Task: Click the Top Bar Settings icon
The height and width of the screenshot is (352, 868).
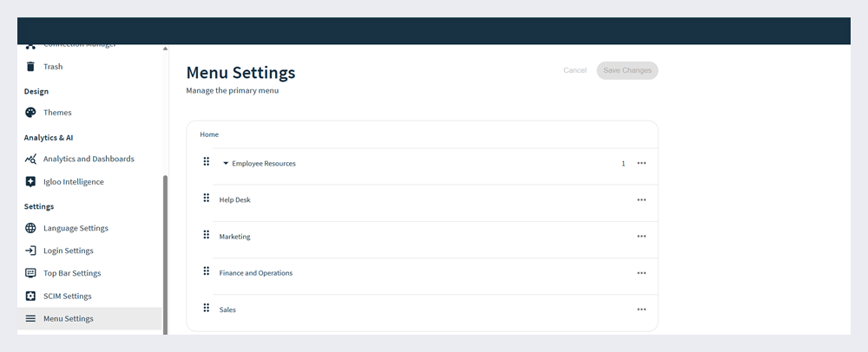Action: (x=30, y=273)
